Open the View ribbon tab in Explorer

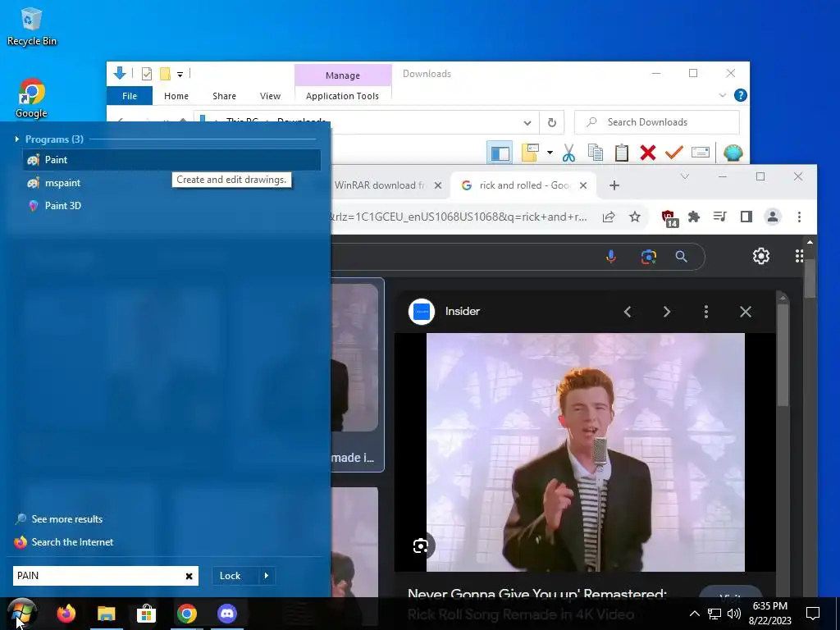270,96
